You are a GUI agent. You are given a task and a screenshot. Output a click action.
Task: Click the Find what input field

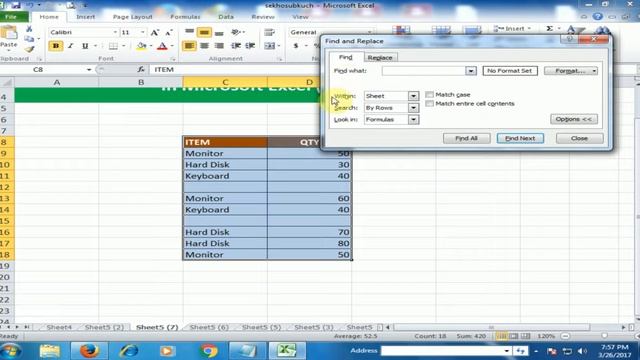(424, 71)
